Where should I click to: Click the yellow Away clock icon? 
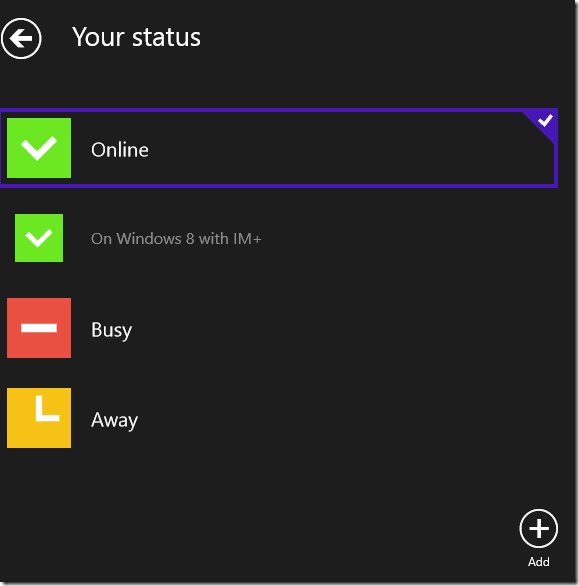coord(39,417)
